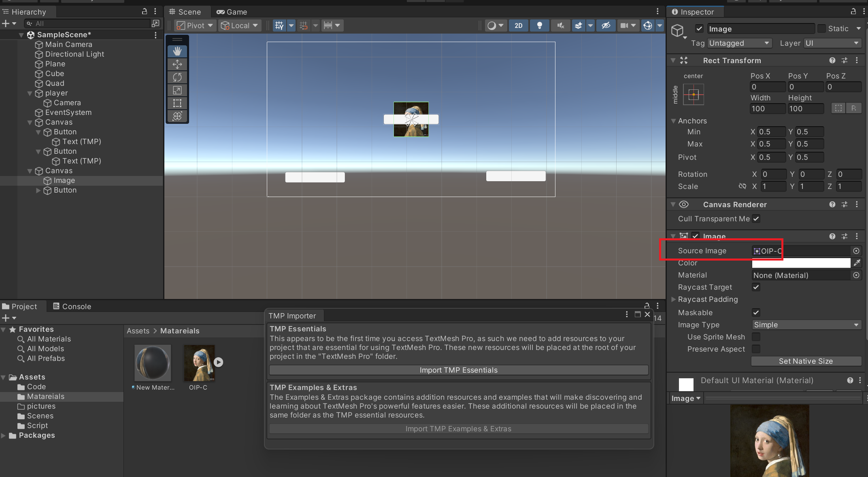The image size is (868, 477).
Task: Select the Rotate tool
Action: tap(177, 77)
